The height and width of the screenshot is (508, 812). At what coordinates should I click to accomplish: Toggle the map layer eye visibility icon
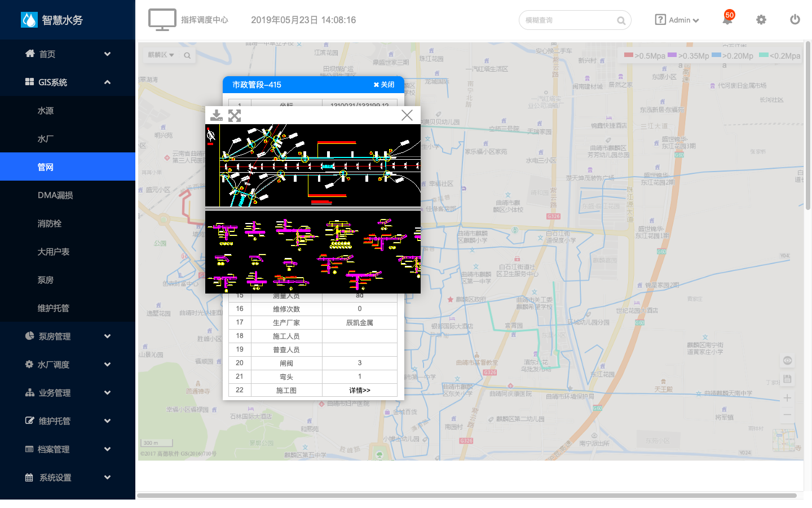[x=788, y=361]
